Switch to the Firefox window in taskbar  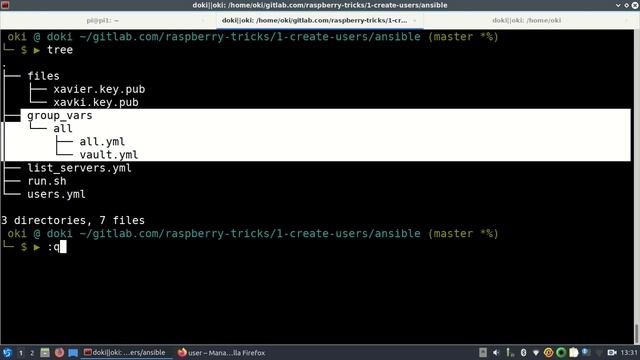(x=221, y=353)
